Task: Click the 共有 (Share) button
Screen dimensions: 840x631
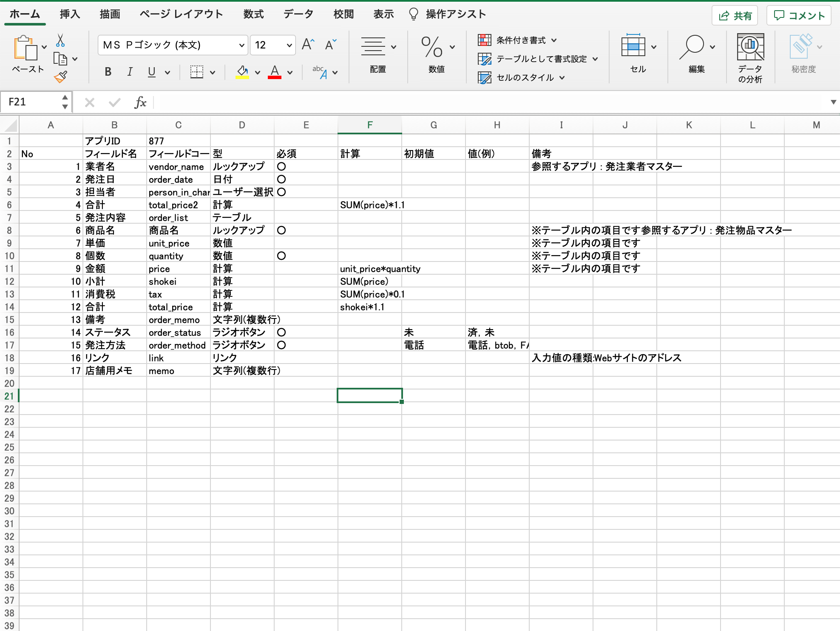Action: [x=735, y=16]
